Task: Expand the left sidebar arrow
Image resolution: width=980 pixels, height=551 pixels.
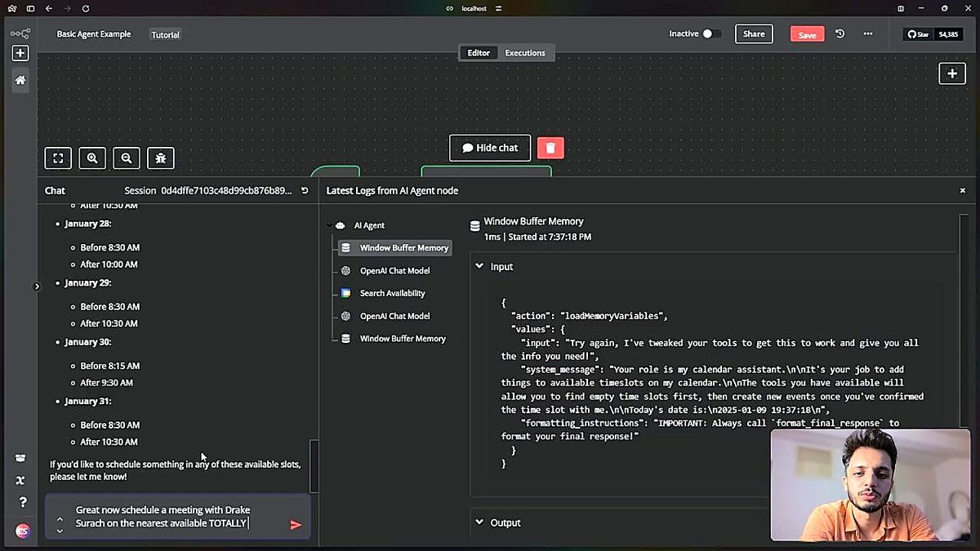Action: (x=37, y=286)
